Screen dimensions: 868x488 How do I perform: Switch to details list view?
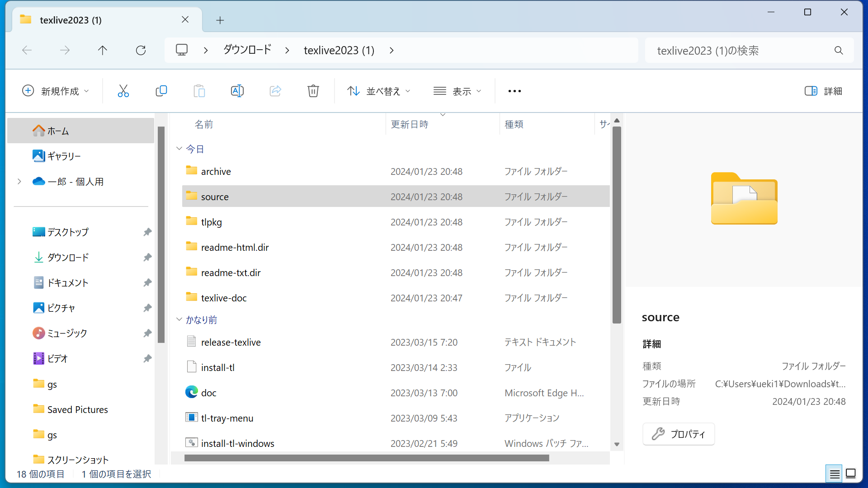pos(834,474)
